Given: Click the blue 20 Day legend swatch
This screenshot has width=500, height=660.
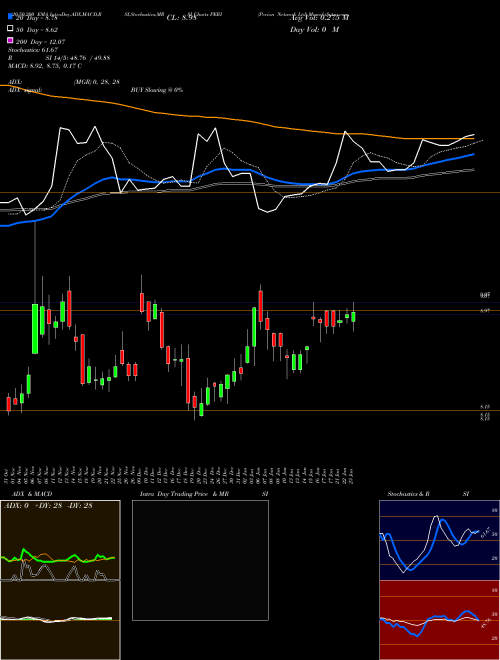Looking at the screenshot, I should [x=10, y=17].
